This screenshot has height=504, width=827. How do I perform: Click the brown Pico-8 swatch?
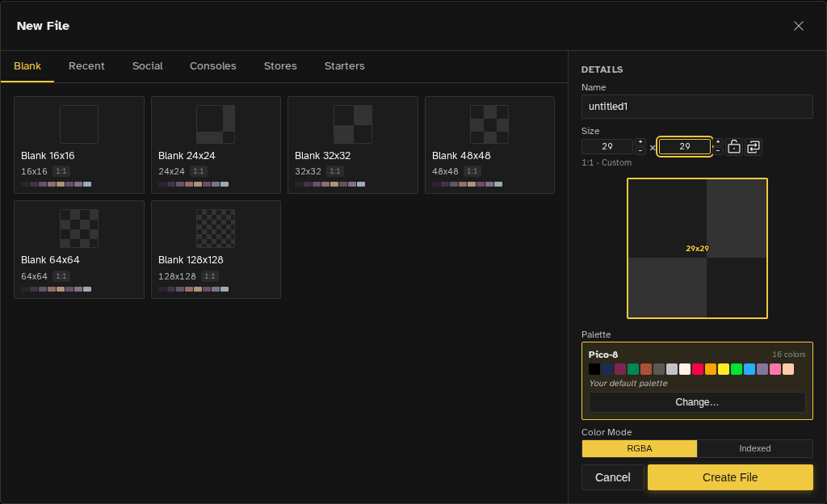tap(645, 369)
